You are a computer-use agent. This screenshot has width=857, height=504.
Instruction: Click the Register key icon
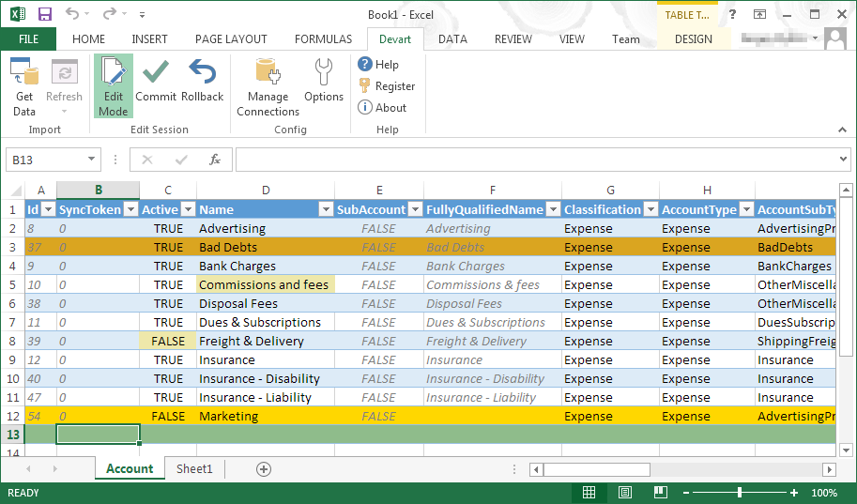[364, 85]
